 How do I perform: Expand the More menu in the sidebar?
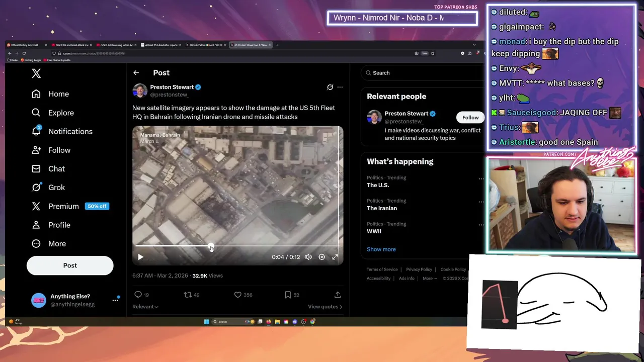(x=49, y=243)
